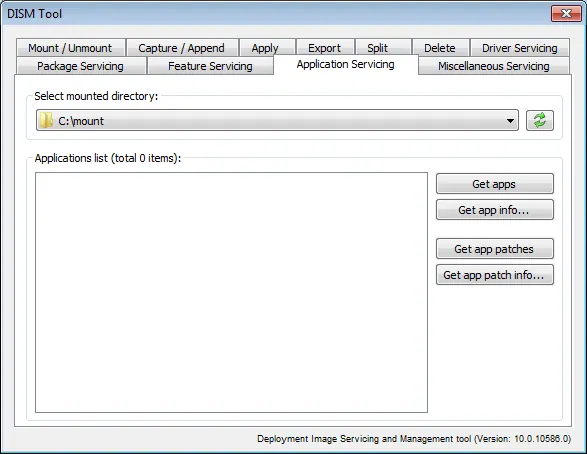The width and height of the screenshot is (587, 454).
Task: Open the Capture / Append tab
Action: tap(182, 48)
